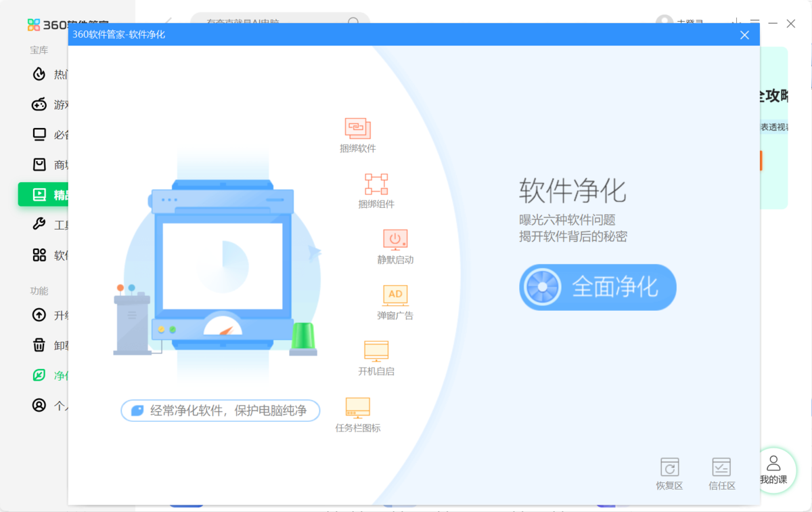The width and height of the screenshot is (812, 512).
Task: Click the 软件净化 heading text
Action: pos(573,191)
